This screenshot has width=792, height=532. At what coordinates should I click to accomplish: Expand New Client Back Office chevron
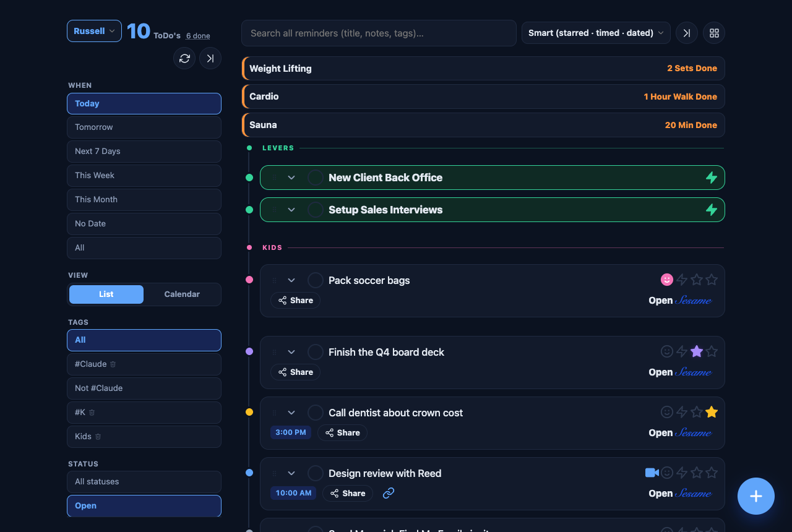click(291, 178)
